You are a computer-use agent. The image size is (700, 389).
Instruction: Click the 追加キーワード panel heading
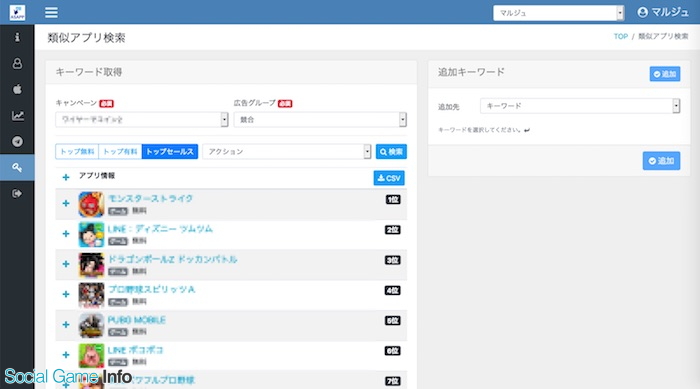[471, 72]
